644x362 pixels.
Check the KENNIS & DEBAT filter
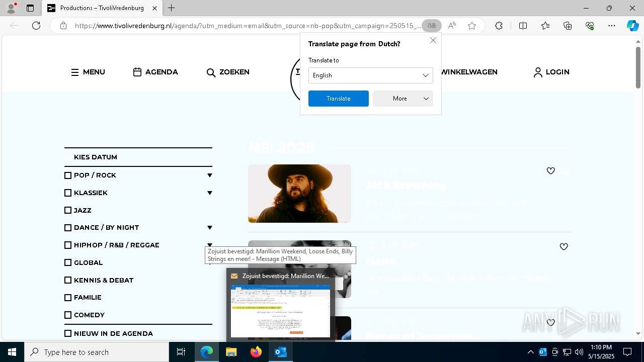point(68,280)
